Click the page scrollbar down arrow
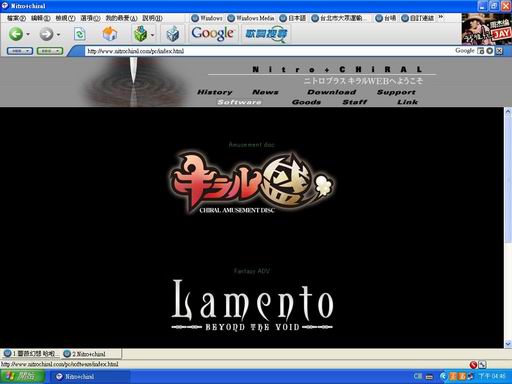 point(508,343)
